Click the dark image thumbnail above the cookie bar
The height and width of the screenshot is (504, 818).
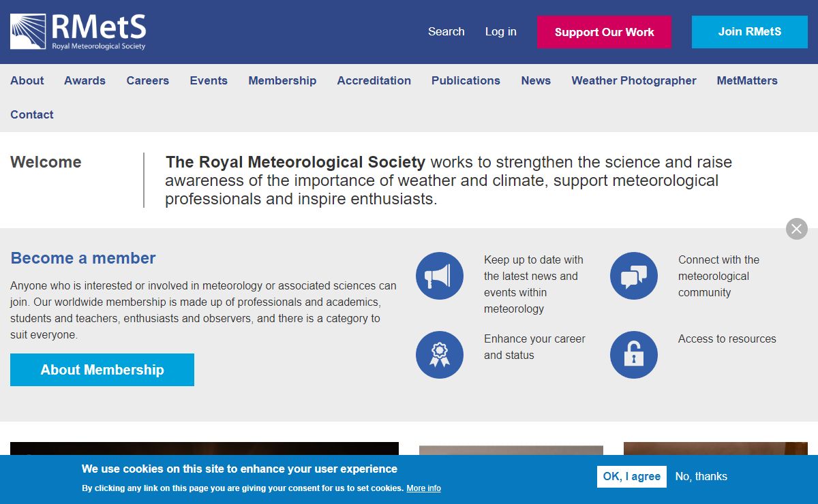pyautogui.click(x=204, y=448)
